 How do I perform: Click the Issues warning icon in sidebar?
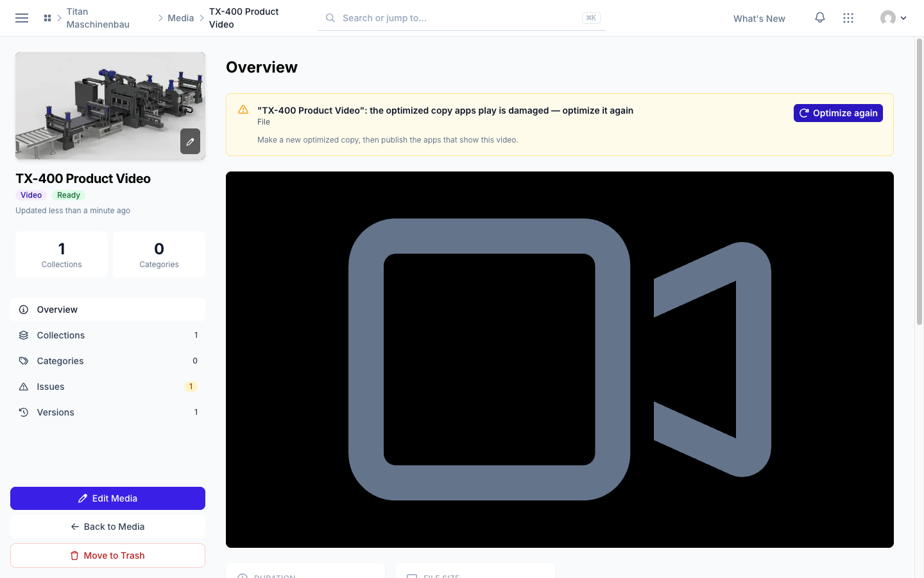[x=24, y=387]
